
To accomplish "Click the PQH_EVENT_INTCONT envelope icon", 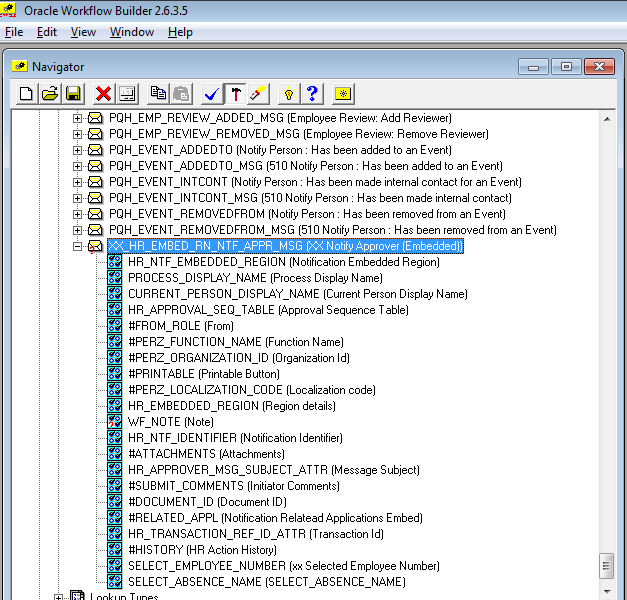I will tap(95, 182).
